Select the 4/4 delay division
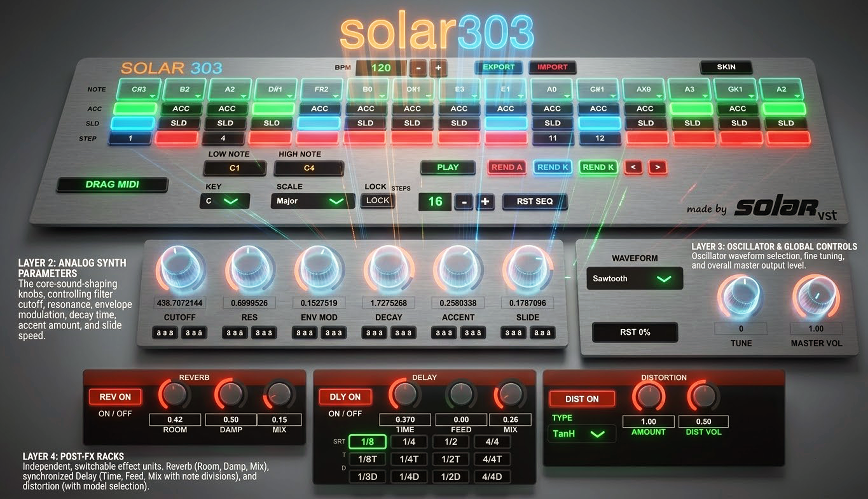This screenshot has height=499, width=868. tap(492, 442)
